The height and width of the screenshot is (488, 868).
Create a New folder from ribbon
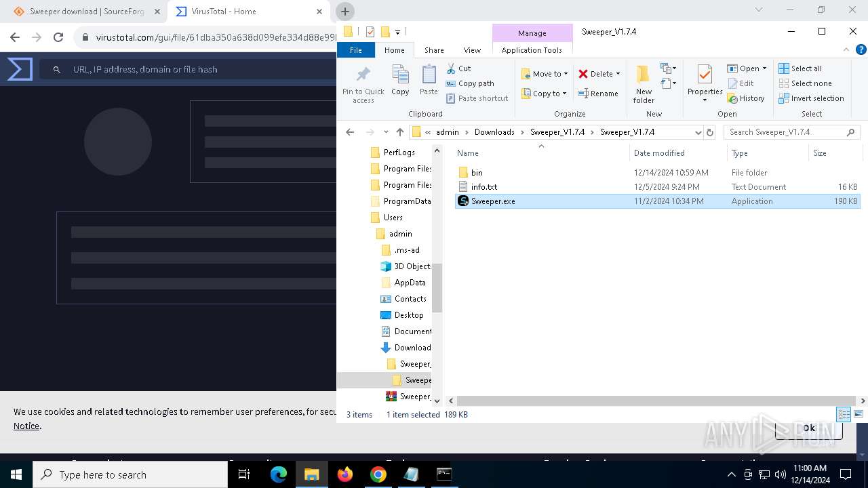coord(644,84)
